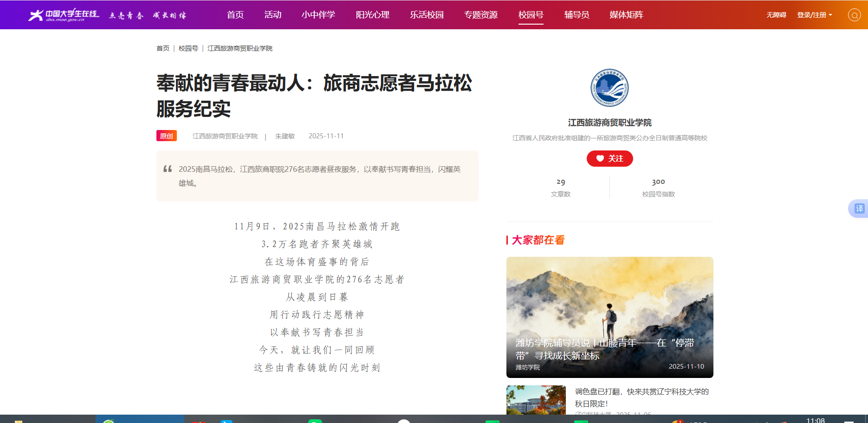Open the 辽宁科技大学 autumn article link
This screenshot has width=868, height=423.
click(641, 397)
